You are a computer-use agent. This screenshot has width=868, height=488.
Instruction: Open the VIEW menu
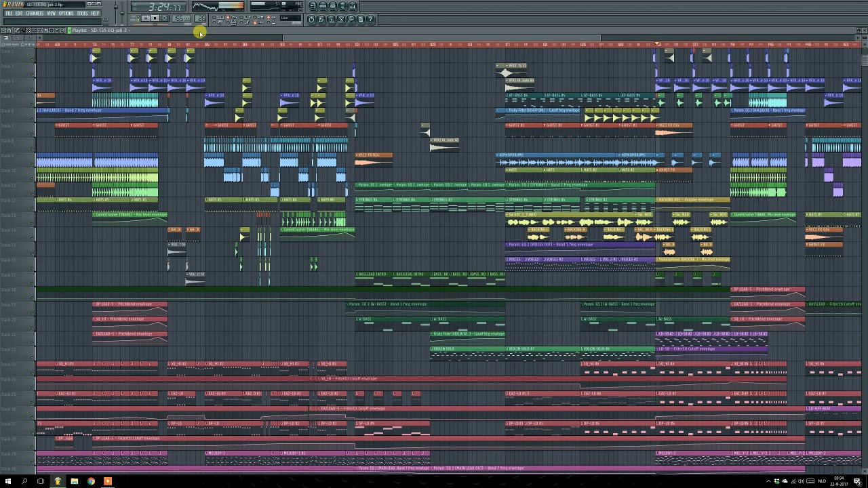[52, 13]
